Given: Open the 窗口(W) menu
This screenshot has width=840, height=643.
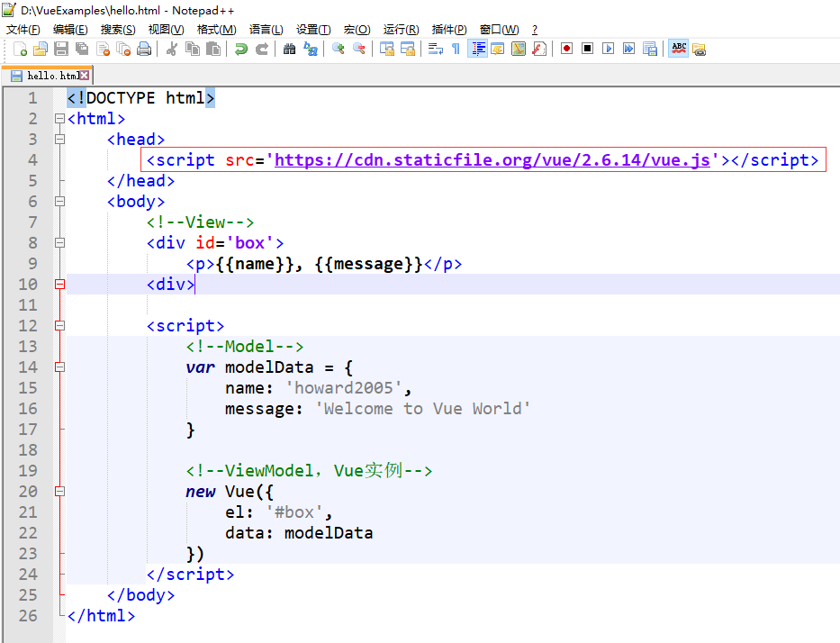Looking at the screenshot, I should 500,30.
